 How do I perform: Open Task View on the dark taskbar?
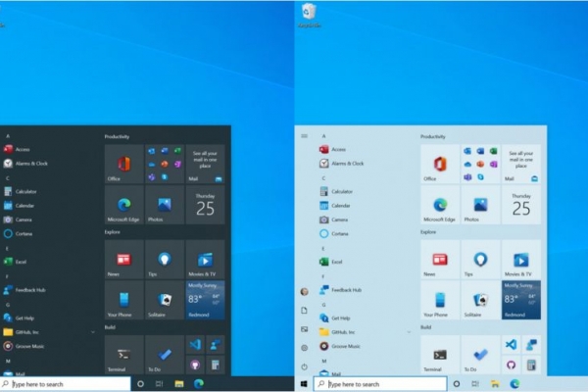(160, 384)
